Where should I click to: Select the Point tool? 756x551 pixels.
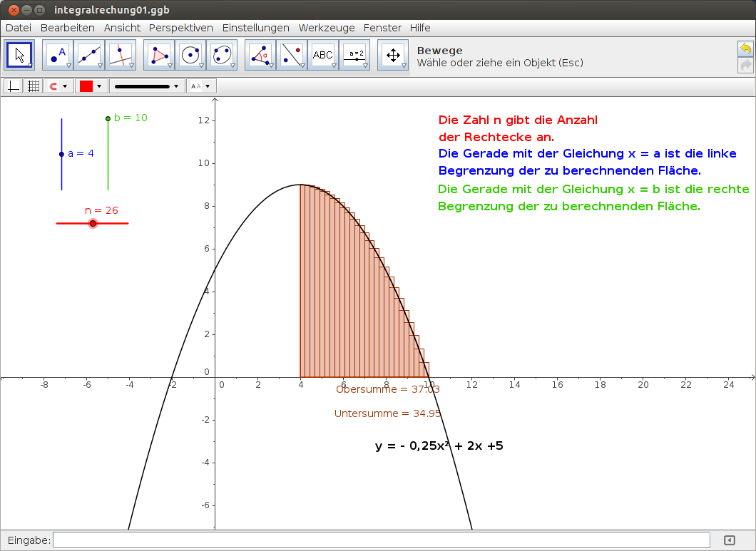(56, 55)
